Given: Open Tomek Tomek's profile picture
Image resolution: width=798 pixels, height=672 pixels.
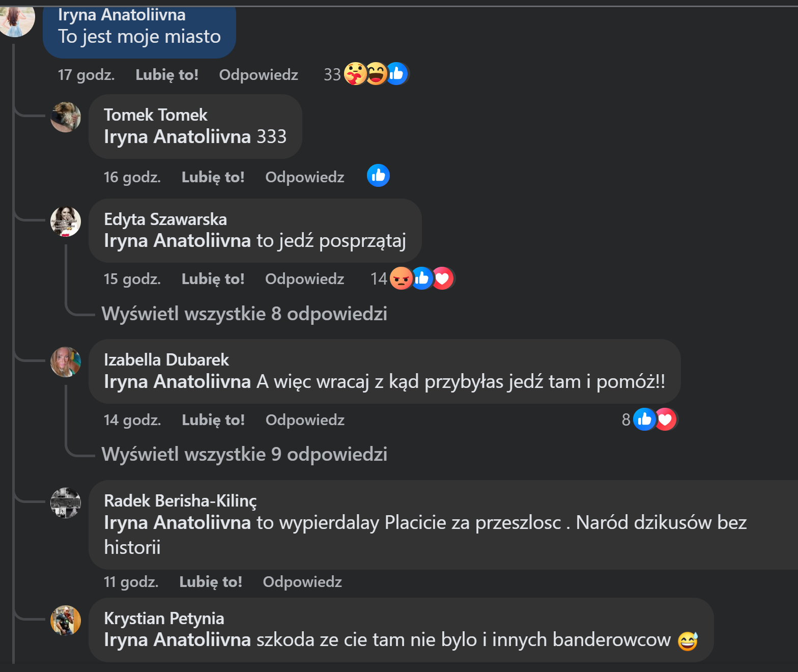Looking at the screenshot, I should (66, 117).
